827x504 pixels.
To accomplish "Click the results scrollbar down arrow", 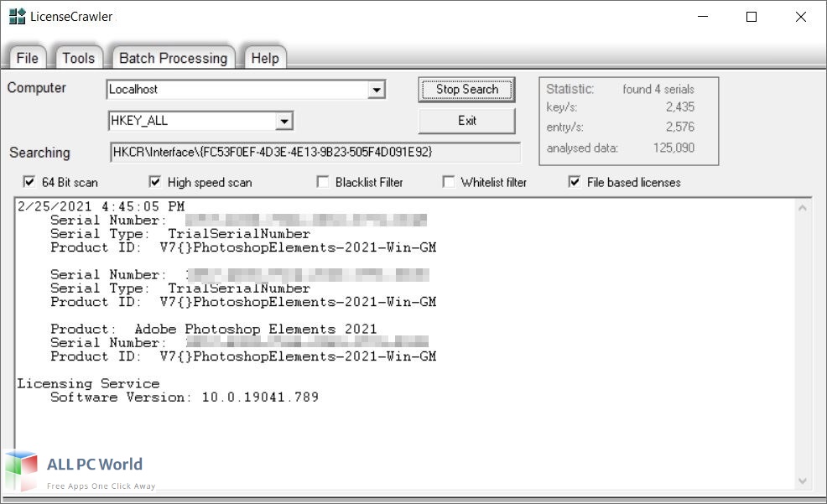I will pos(803,481).
